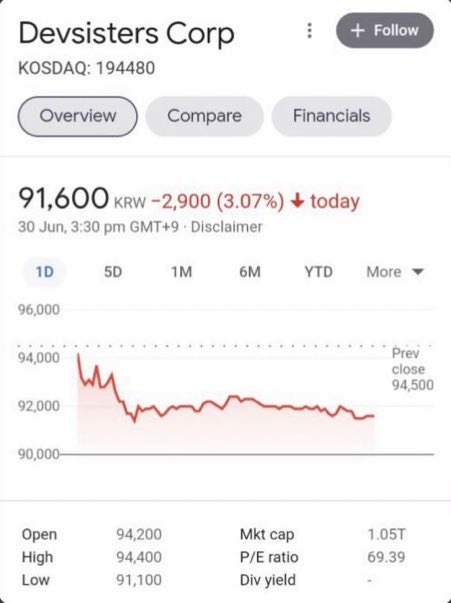Follow Devsisters Corp stock
The image size is (451, 603).
pos(385,30)
